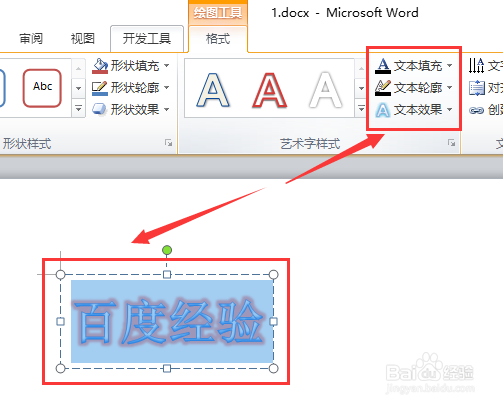
Task: Click the green rotation handle of the text box
Action: [167, 250]
